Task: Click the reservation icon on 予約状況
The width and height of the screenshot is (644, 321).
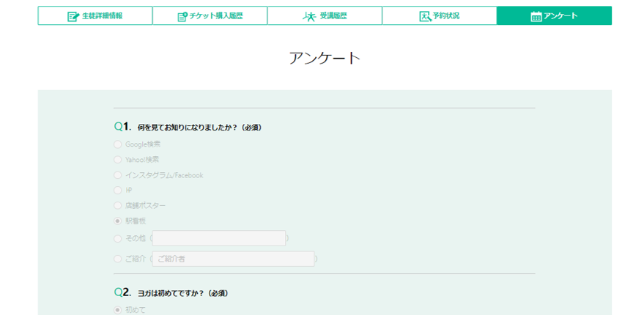Action: pos(425,16)
